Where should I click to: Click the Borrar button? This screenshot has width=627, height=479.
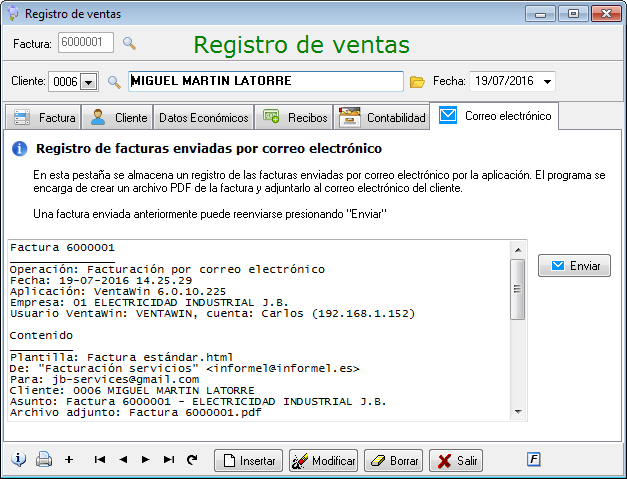tap(393, 461)
